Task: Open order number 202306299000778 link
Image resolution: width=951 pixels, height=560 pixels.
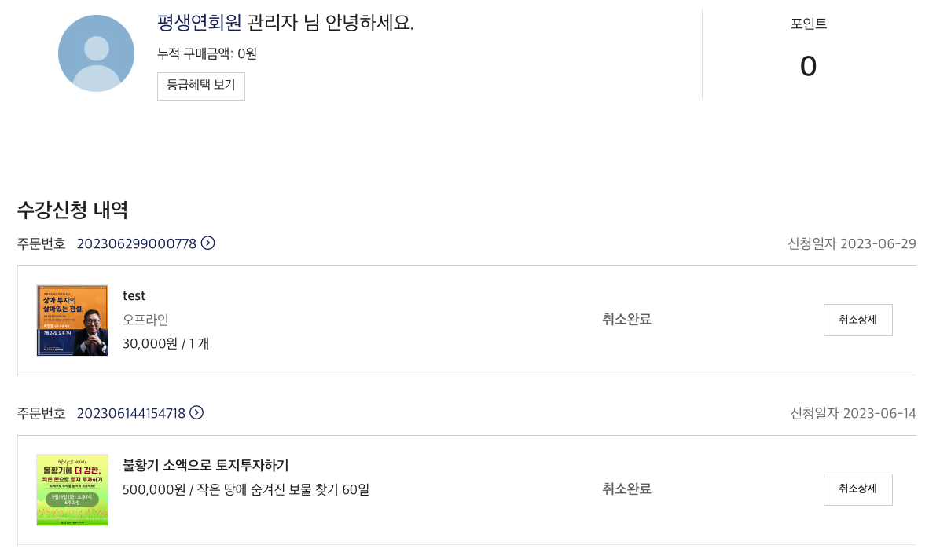Action: point(136,243)
